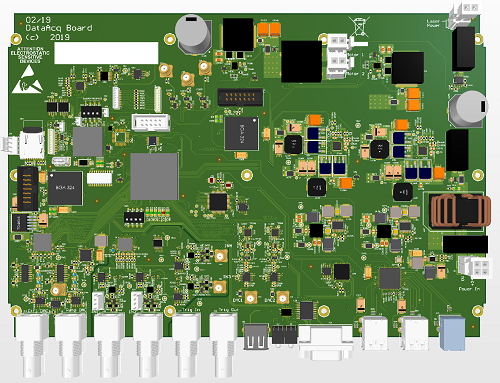Select the BGA 324 chip below black header

click(241, 133)
